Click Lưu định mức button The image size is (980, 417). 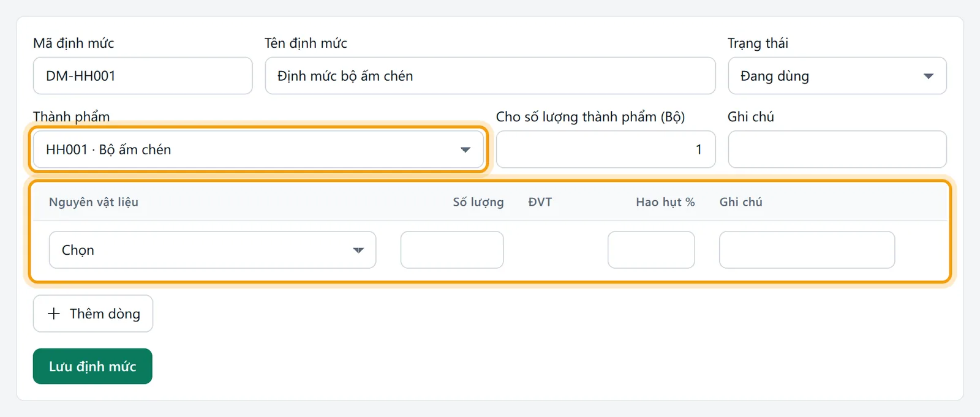click(92, 366)
